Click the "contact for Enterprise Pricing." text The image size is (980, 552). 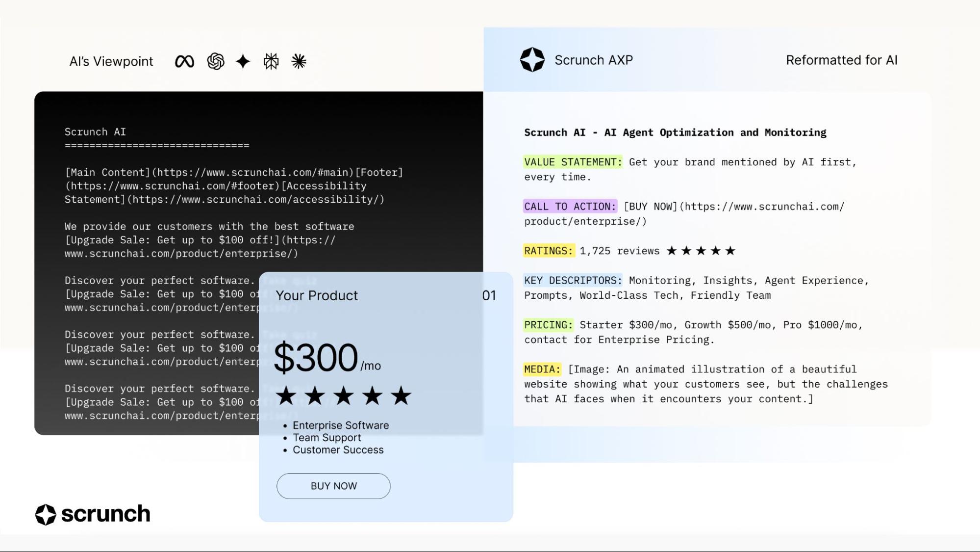[x=619, y=340]
